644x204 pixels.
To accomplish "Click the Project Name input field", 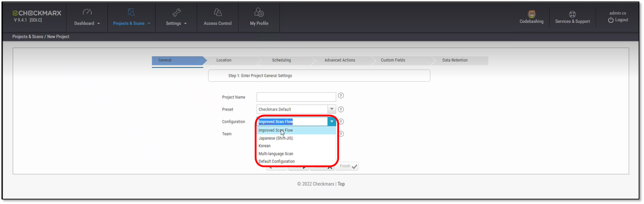I will 296,97.
